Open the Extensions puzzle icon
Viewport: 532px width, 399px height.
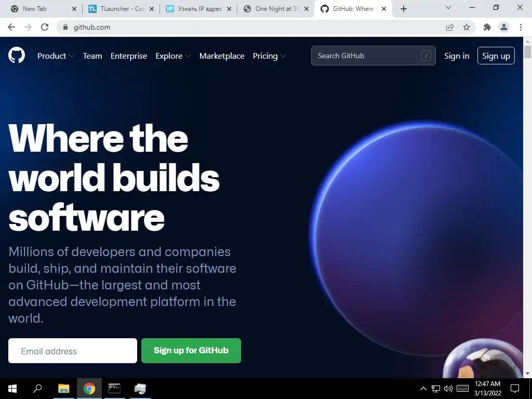[487, 27]
